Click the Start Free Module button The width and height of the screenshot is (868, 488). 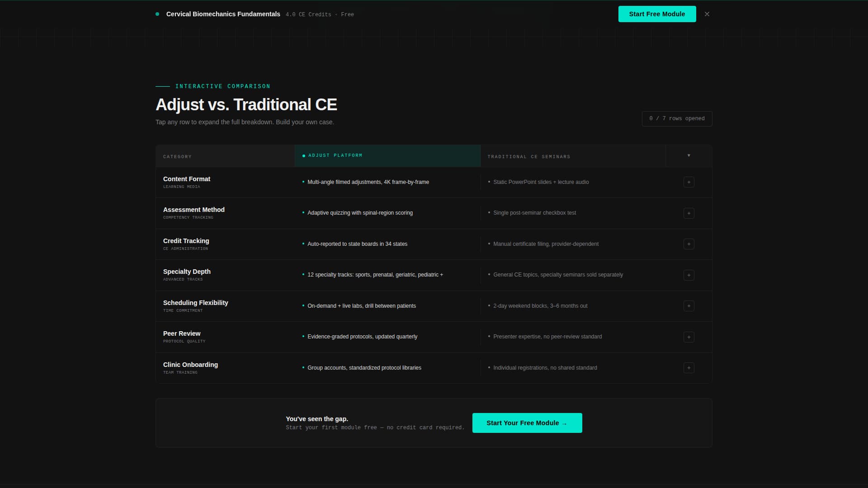[657, 14]
